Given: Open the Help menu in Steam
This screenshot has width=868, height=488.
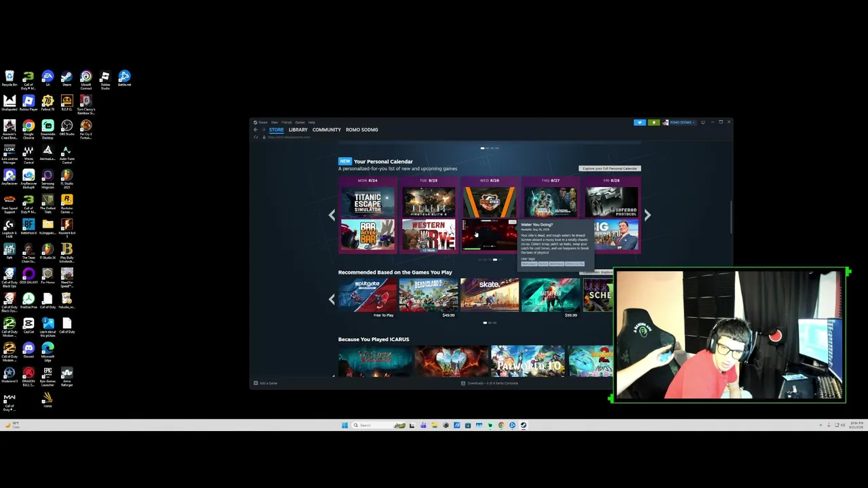Looking at the screenshot, I should [312, 123].
